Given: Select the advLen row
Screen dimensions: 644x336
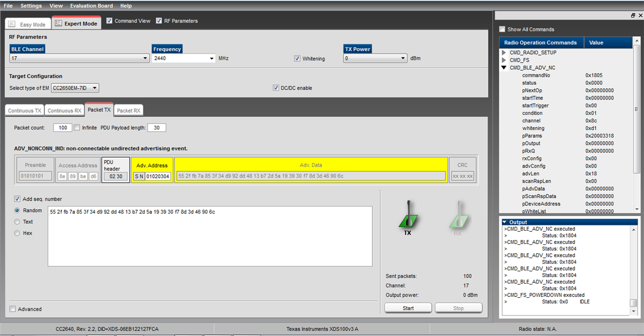Looking at the screenshot, I should point(567,174).
